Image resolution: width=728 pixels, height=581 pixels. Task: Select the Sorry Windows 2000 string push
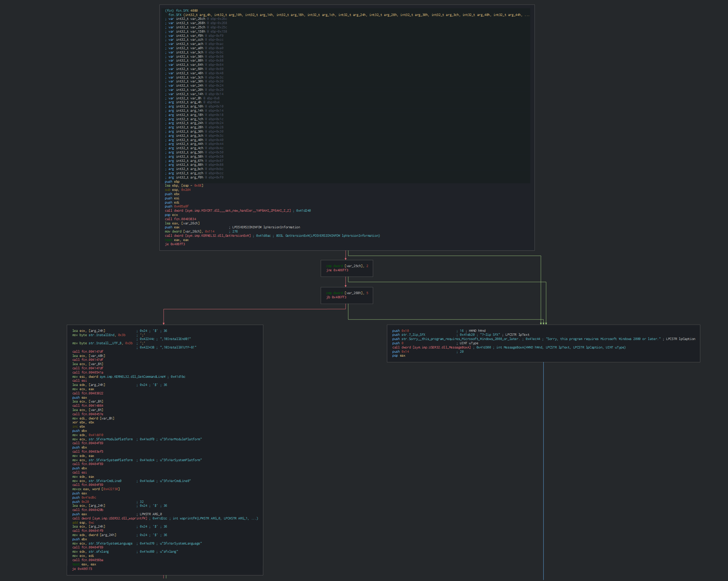(x=456, y=339)
